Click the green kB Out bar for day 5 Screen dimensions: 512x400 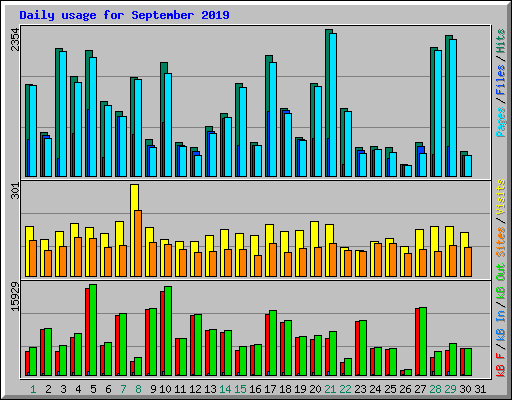[x=93, y=330]
